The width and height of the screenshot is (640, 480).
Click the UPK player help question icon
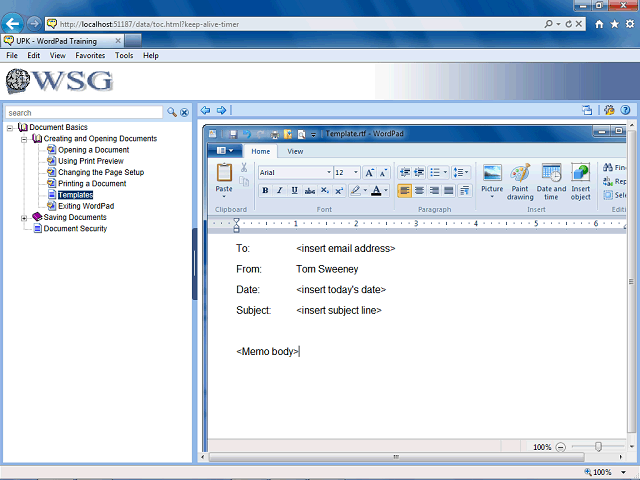click(x=625, y=110)
